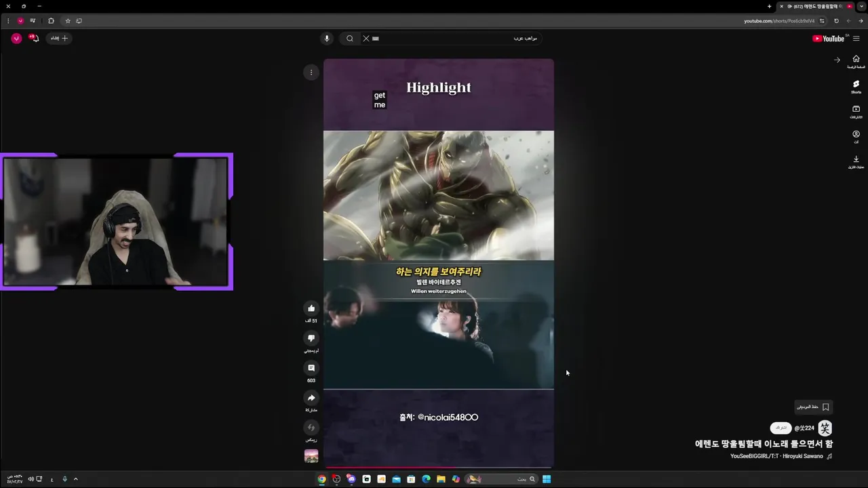
Task: Reload the page with the browser refresh button
Action: coord(836,21)
